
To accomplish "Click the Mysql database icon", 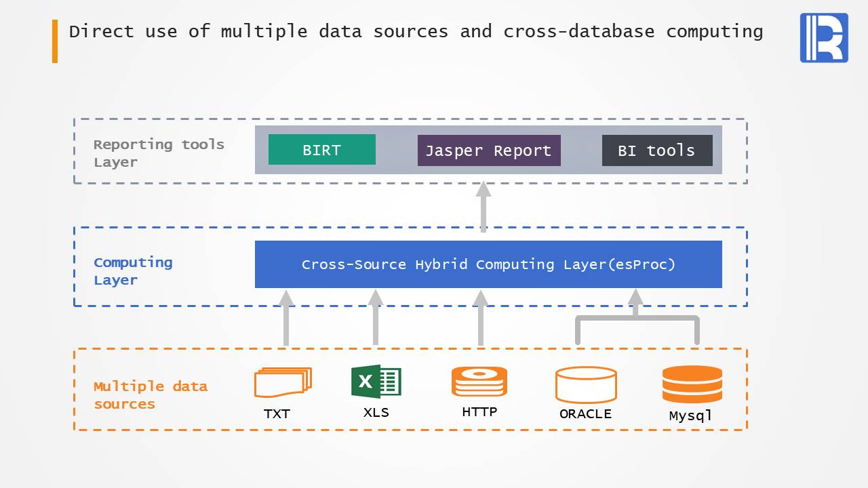I will (692, 384).
